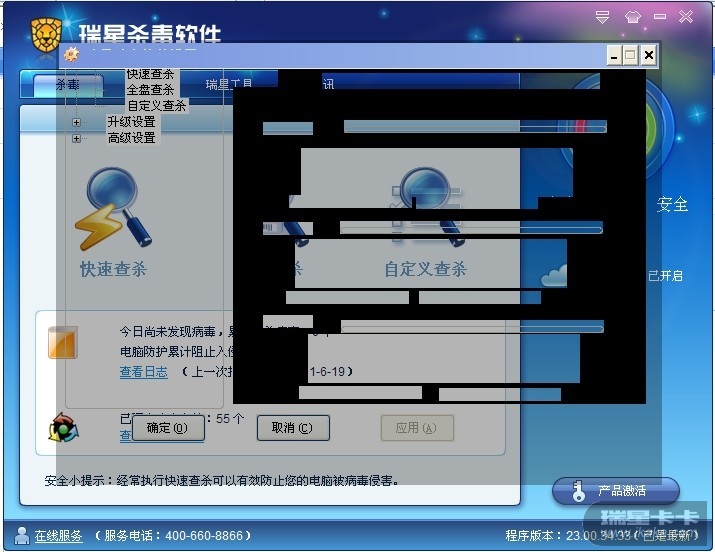
Task: Minimize the Rising antivirus main window
Action: pyautogui.click(x=659, y=17)
